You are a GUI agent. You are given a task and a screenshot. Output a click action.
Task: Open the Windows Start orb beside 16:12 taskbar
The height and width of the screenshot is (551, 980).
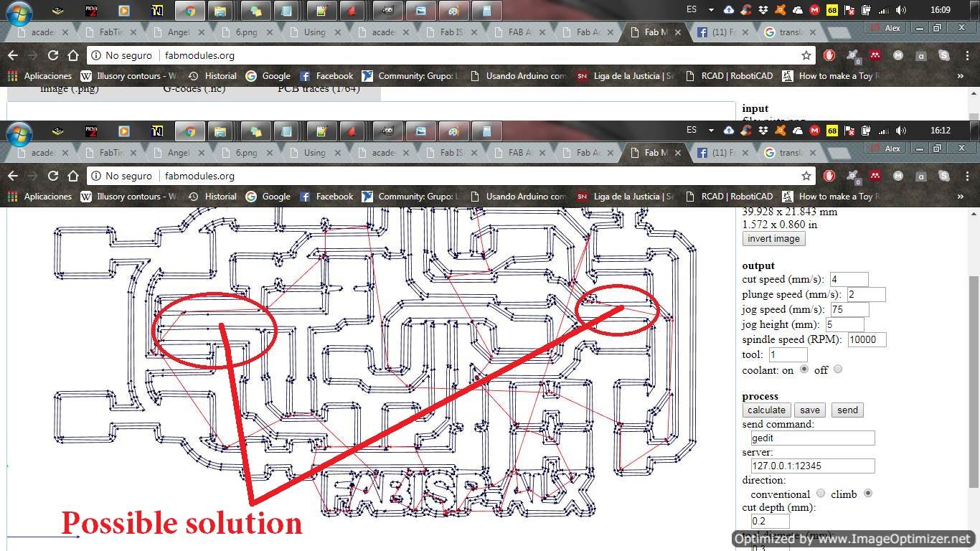[x=19, y=133]
